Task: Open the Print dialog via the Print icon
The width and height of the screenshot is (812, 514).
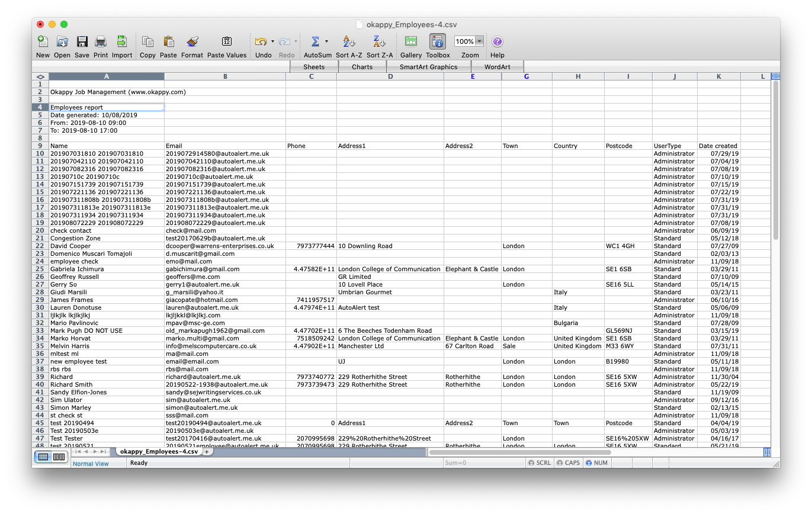Action: tap(100, 41)
